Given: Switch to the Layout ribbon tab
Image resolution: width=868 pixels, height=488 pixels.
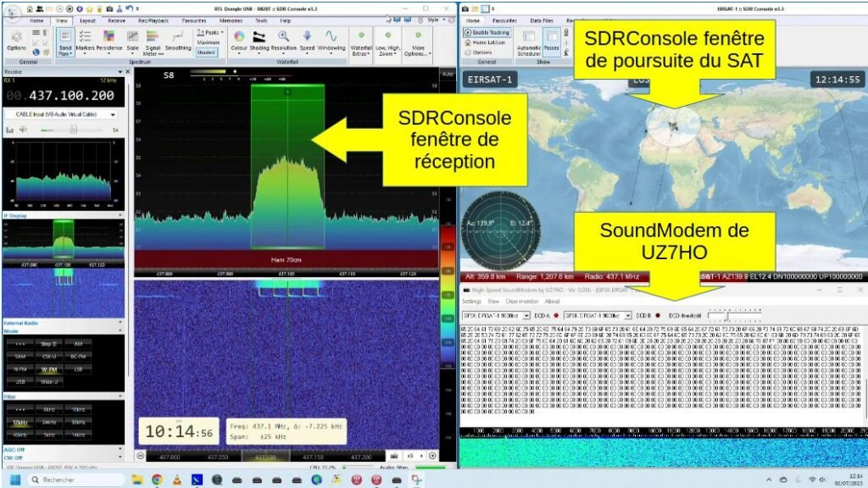Looking at the screenshot, I should [x=87, y=20].
